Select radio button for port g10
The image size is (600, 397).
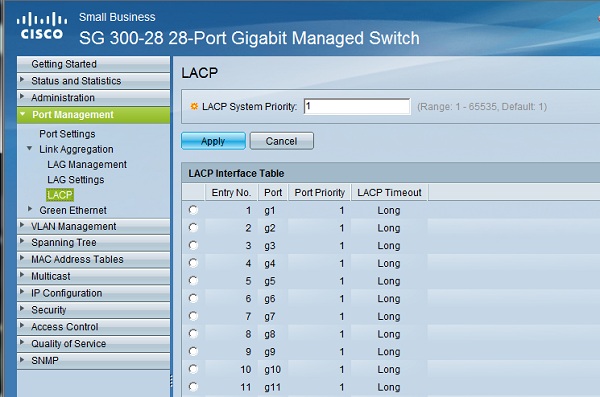[193, 369]
